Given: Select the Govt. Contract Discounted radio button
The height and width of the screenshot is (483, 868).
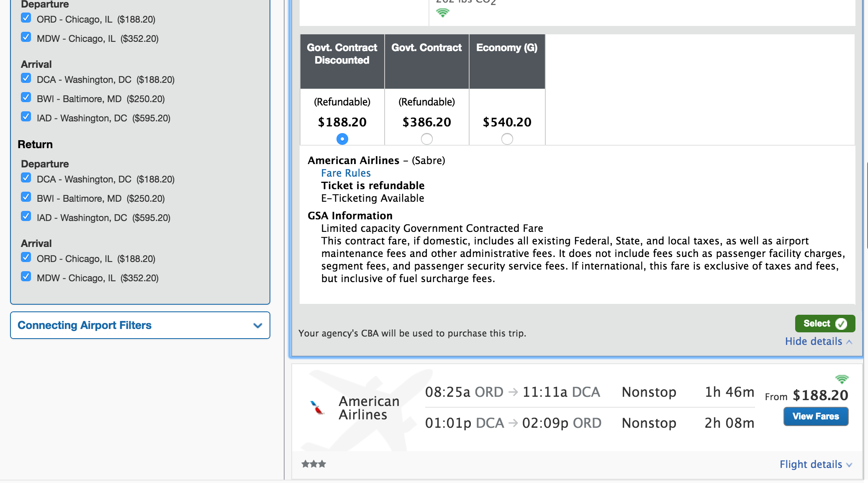Looking at the screenshot, I should pos(342,138).
